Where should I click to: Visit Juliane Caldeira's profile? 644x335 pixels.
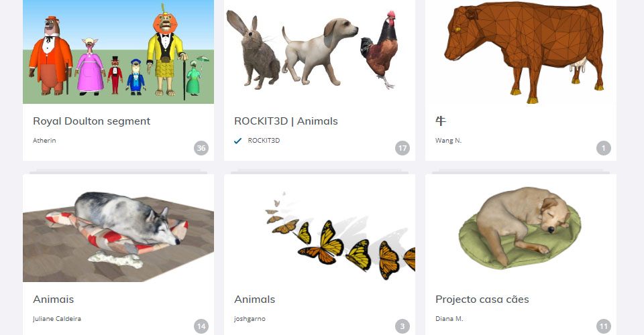pos(57,319)
